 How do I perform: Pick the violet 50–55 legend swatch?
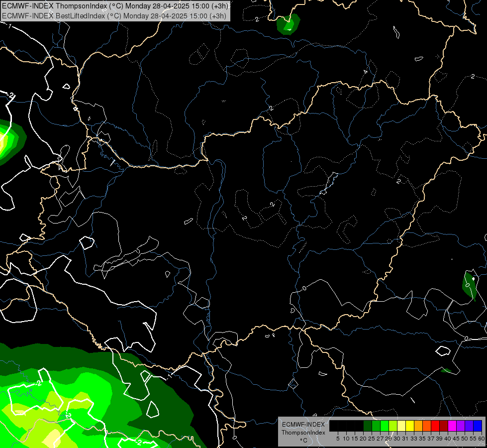point(469,426)
